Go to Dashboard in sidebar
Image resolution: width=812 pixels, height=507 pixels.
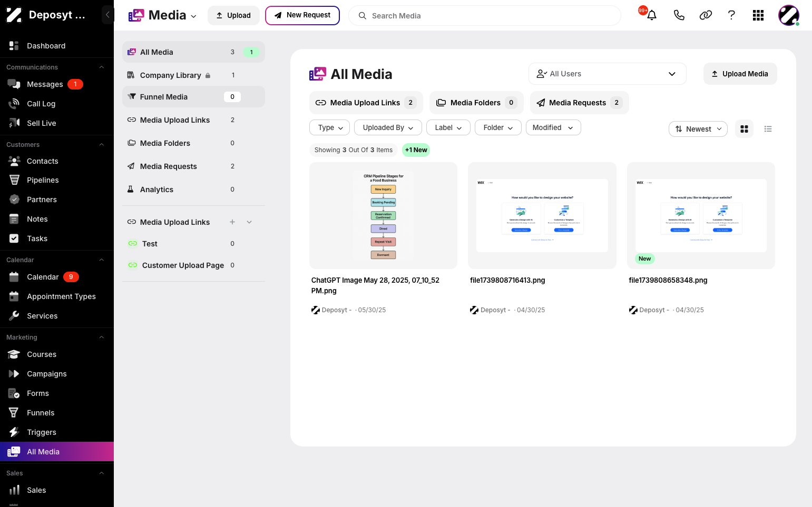point(57,46)
